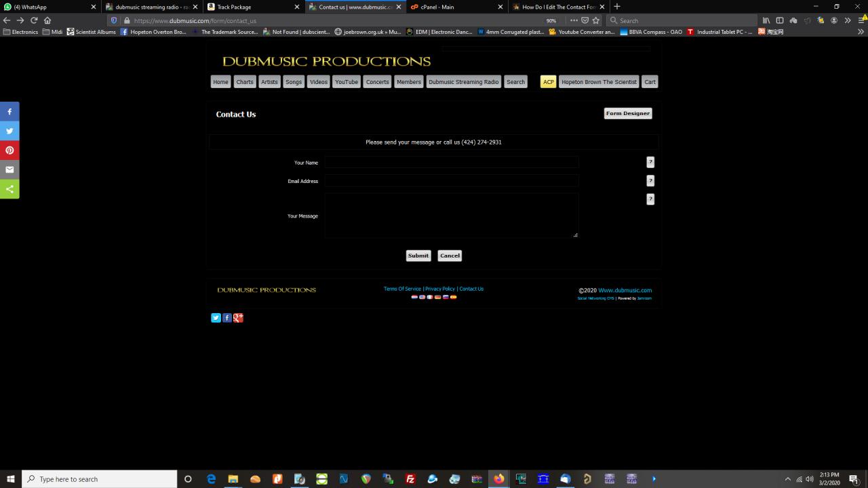868x488 pixels.
Task: Open the Cart
Action: 650,82
